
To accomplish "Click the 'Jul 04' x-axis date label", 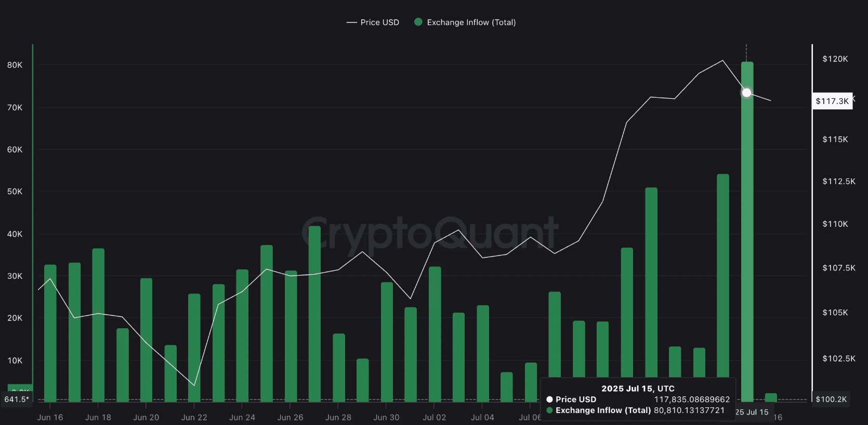I will point(482,417).
